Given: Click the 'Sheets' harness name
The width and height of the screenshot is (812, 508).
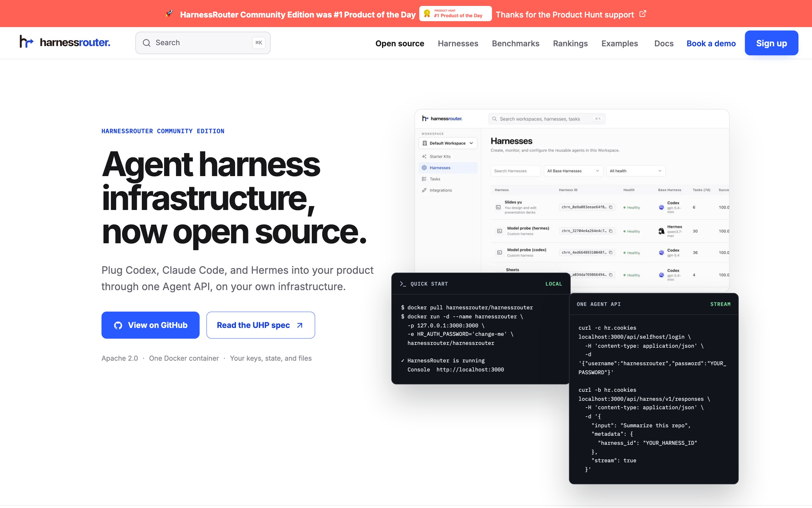Looking at the screenshot, I should coord(512,270).
